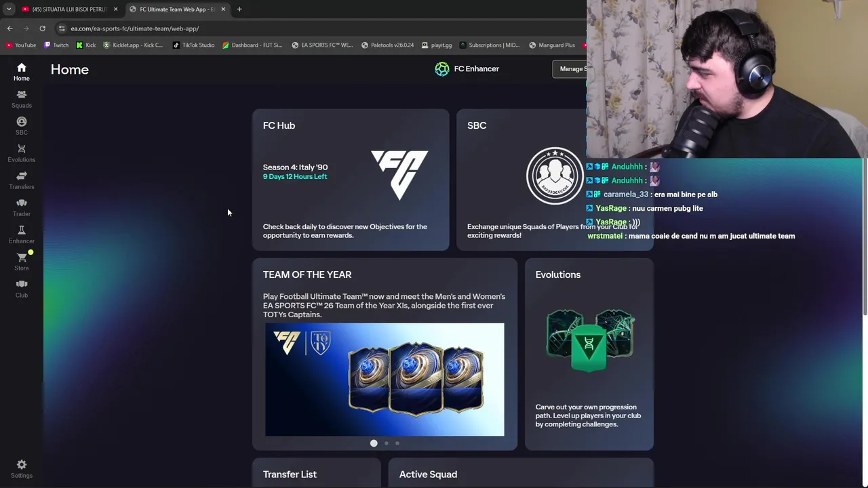Open the YouTube bookmark
The width and height of the screenshot is (868, 488).
(21, 45)
